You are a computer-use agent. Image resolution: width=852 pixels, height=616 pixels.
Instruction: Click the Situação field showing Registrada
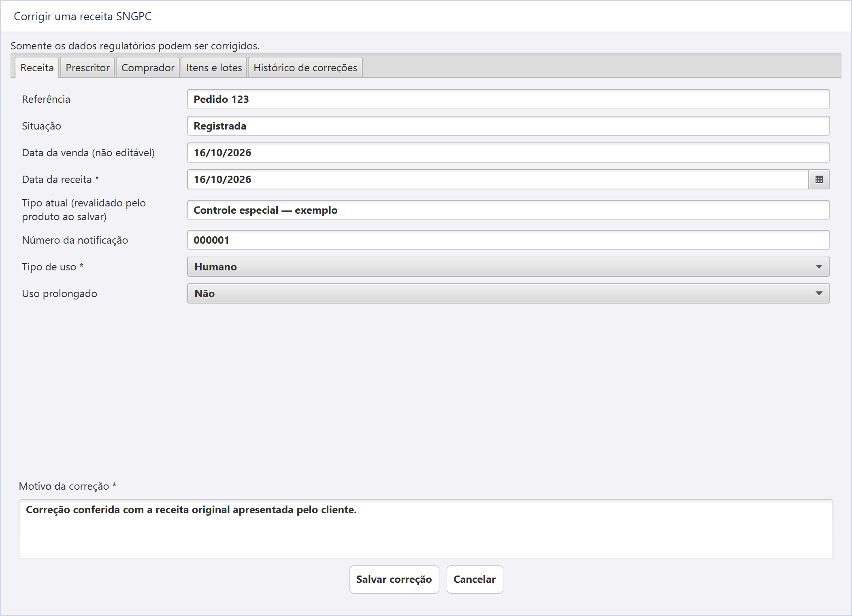[508, 126]
